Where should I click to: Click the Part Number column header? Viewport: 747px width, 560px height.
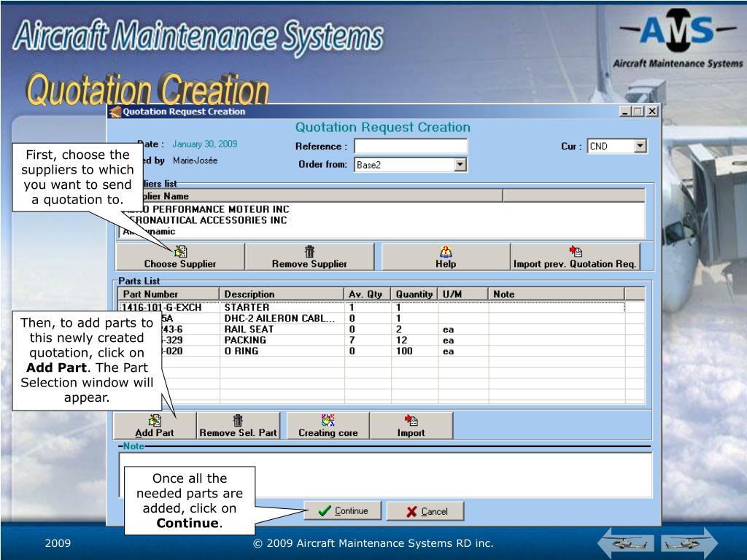[x=169, y=294]
